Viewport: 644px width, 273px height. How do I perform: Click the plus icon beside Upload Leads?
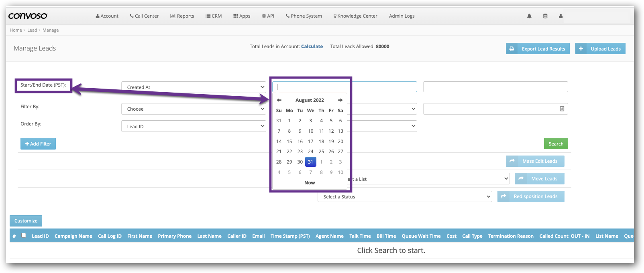(581, 49)
